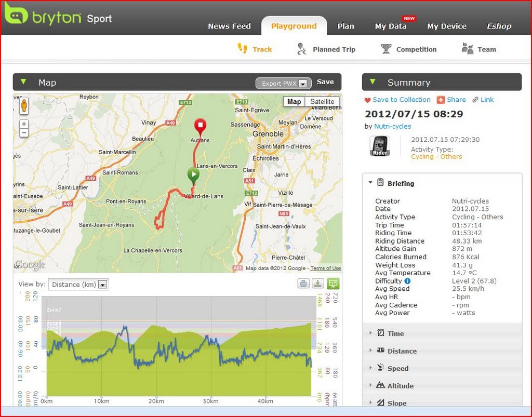This screenshot has width=532, height=417.
Task: Select the Street View pegman icon
Action: click(x=24, y=106)
